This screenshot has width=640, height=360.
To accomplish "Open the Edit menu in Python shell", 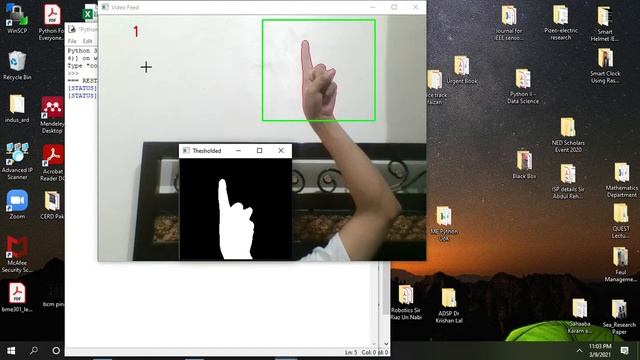I will (x=87, y=41).
